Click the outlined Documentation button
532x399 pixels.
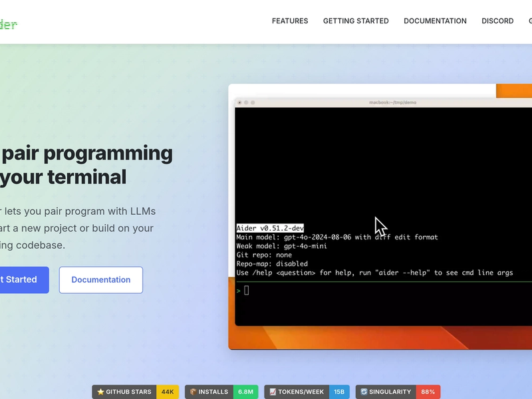tap(101, 280)
